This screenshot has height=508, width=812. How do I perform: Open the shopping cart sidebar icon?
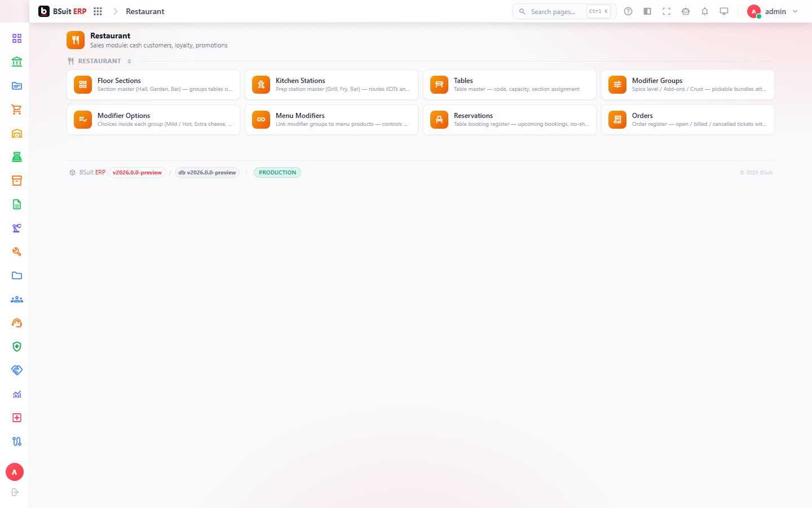click(17, 110)
